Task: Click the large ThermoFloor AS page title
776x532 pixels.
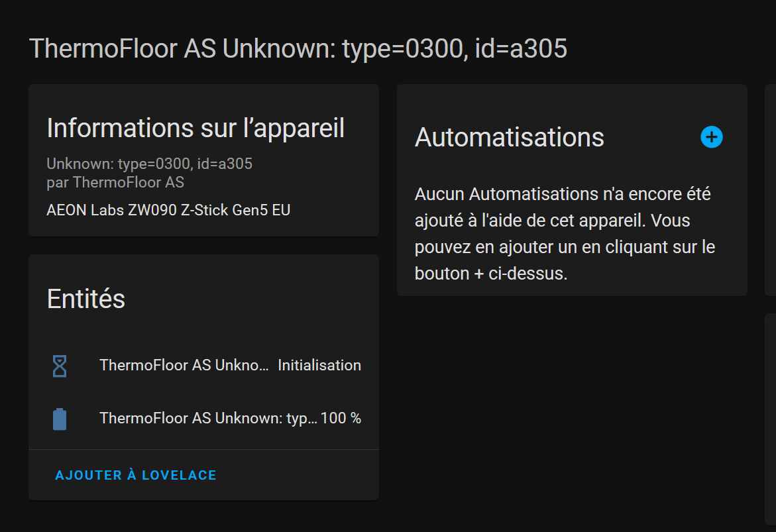Action: [298, 48]
